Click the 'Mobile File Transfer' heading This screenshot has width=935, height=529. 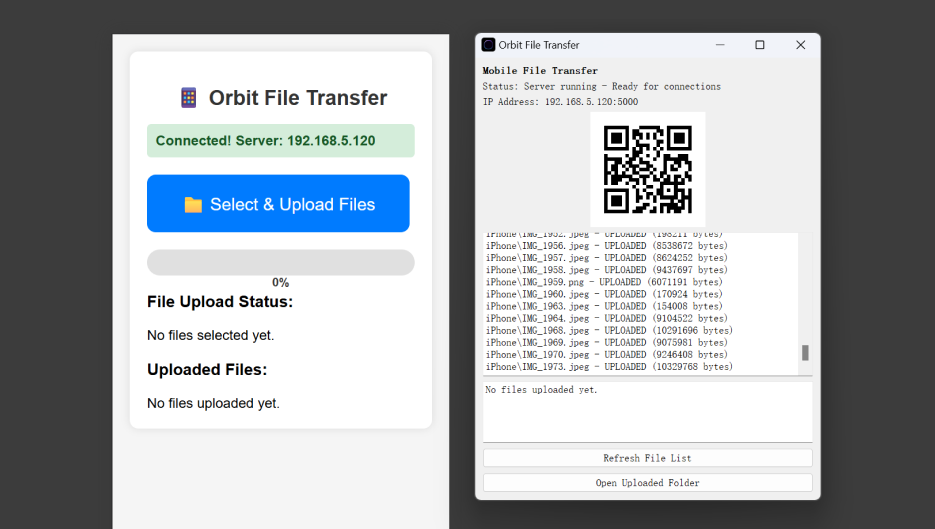pyautogui.click(x=540, y=70)
